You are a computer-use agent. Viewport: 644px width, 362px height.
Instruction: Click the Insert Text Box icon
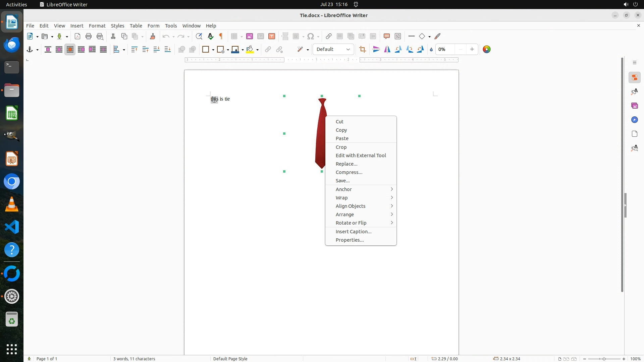(x=272, y=37)
